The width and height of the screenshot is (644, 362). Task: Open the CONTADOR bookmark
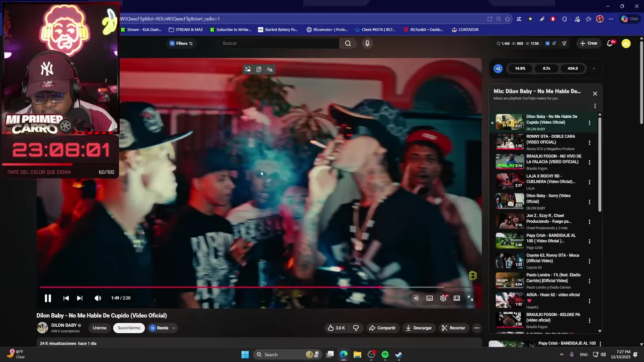click(x=465, y=30)
